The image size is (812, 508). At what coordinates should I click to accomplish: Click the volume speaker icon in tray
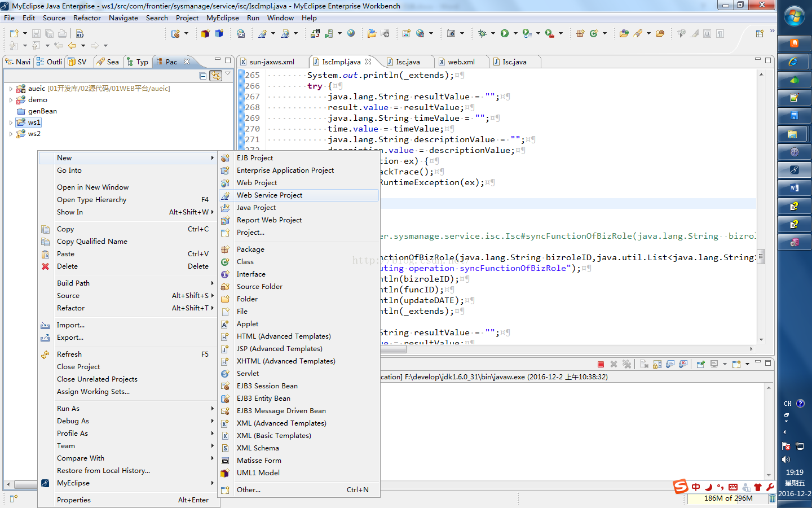click(786, 459)
